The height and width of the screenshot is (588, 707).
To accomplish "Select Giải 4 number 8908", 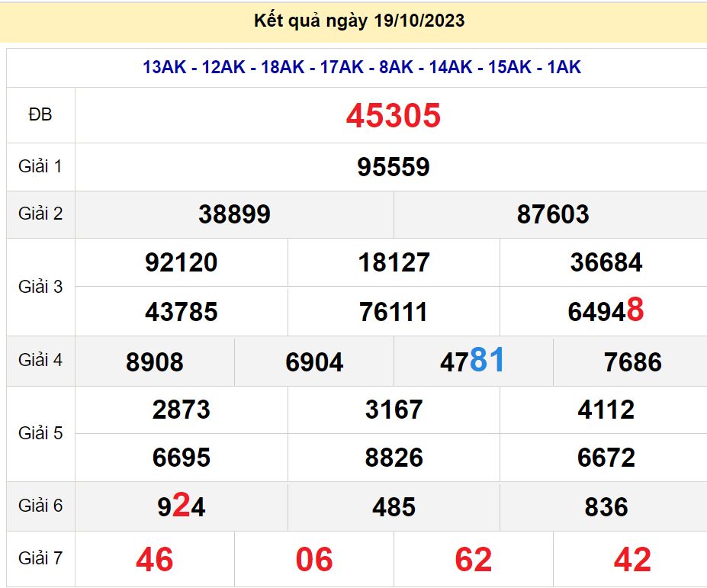I will (154, 361).
